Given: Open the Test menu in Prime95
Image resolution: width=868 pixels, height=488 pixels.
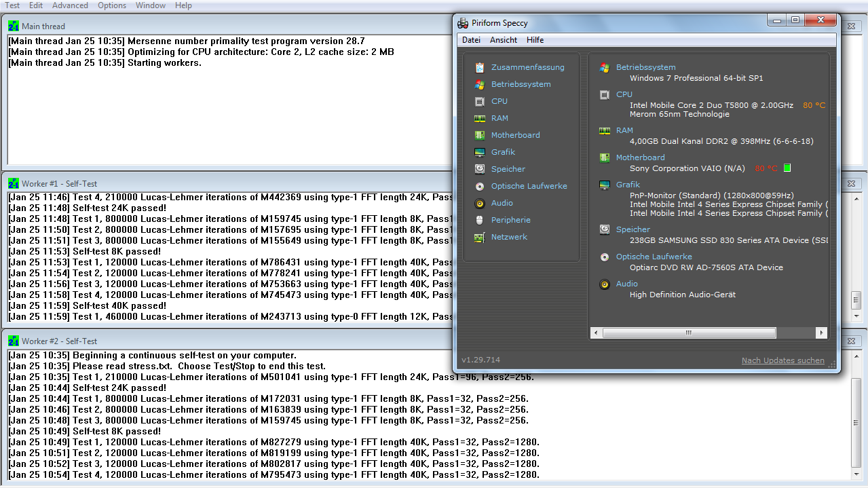Looking at the screenshot, I should [x=12, y=5].
